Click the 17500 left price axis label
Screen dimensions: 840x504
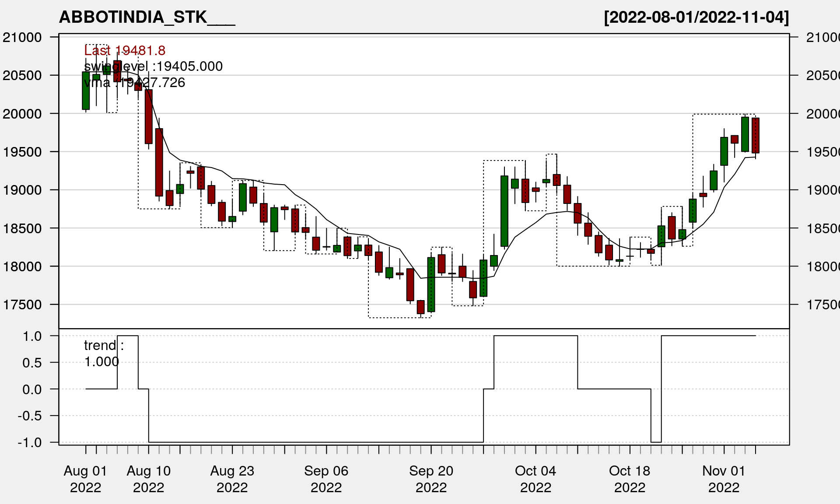[22, 305]
